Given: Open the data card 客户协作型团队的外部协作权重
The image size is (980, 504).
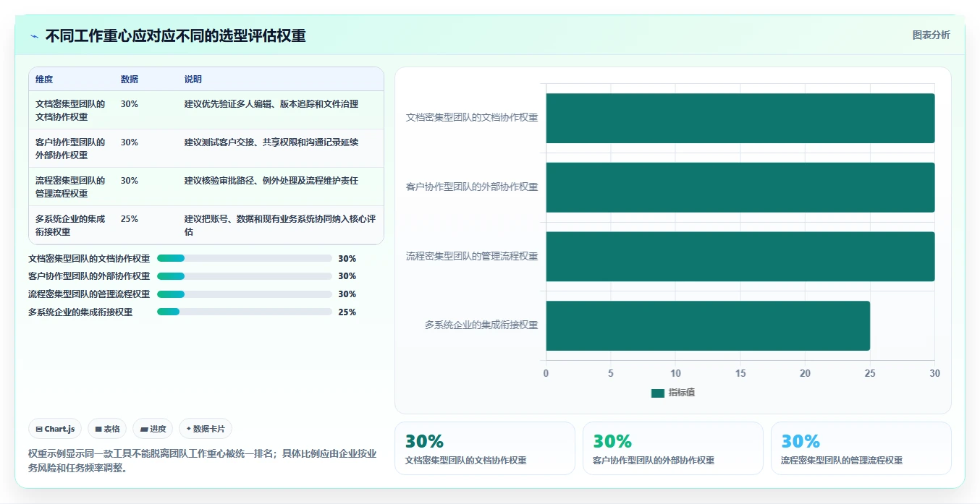Looking at the screenshot, I should [673, 448].
